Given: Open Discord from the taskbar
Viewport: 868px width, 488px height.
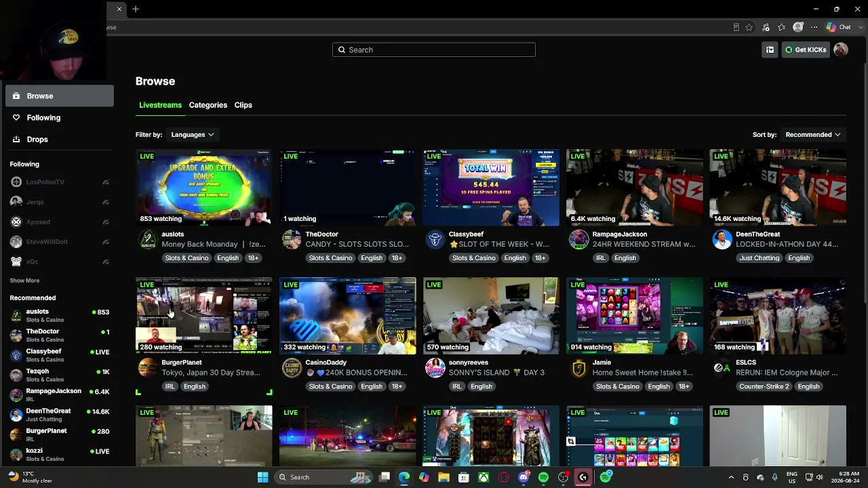Looking at the screenshot, I should click(x=524, y=477).
